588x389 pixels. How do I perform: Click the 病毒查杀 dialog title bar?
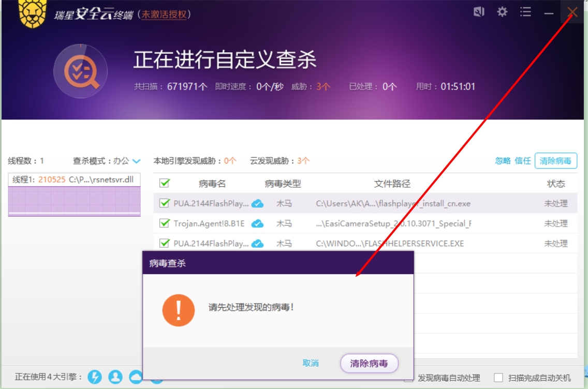278,263
